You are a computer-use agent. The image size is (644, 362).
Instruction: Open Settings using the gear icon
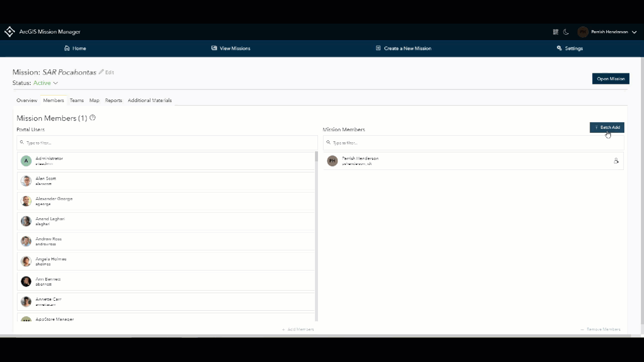(x=559, y=48)
